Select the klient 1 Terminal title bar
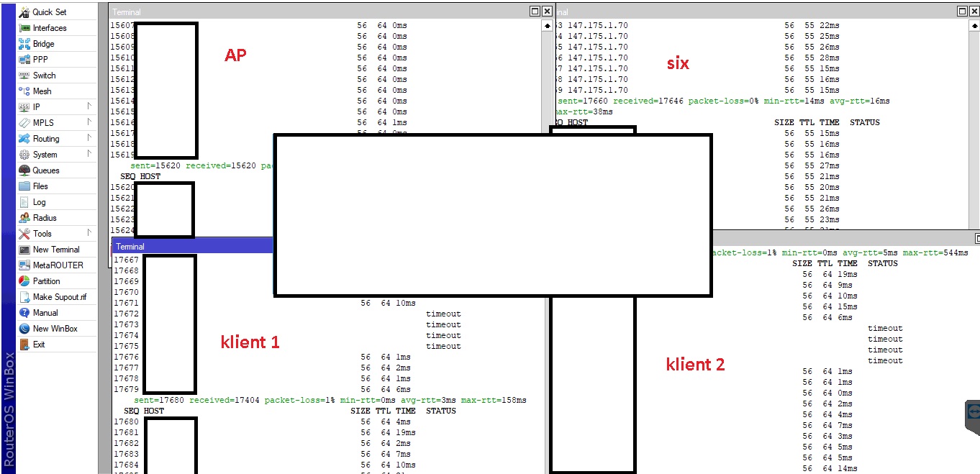980x474 pixels. coord(192,246)
